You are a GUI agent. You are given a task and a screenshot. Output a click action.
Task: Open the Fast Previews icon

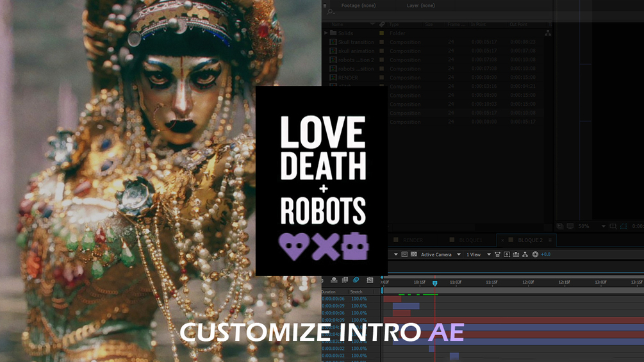(x=507, y=254)
